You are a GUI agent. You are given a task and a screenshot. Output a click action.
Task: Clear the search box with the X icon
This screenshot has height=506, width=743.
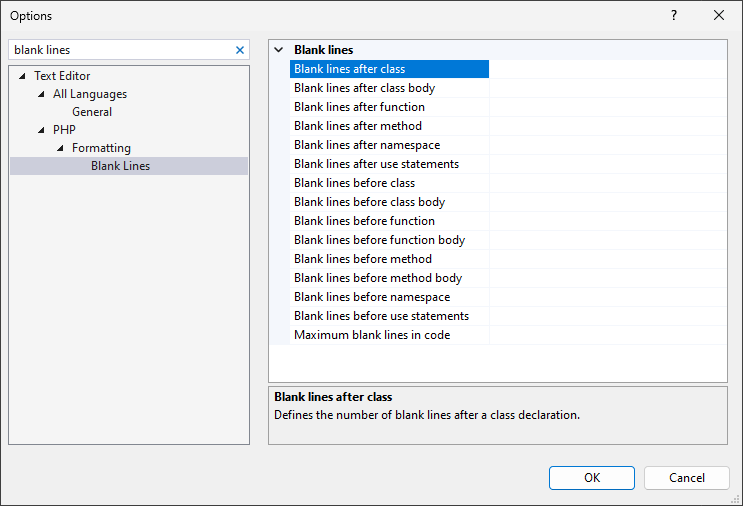pos(240,50)
